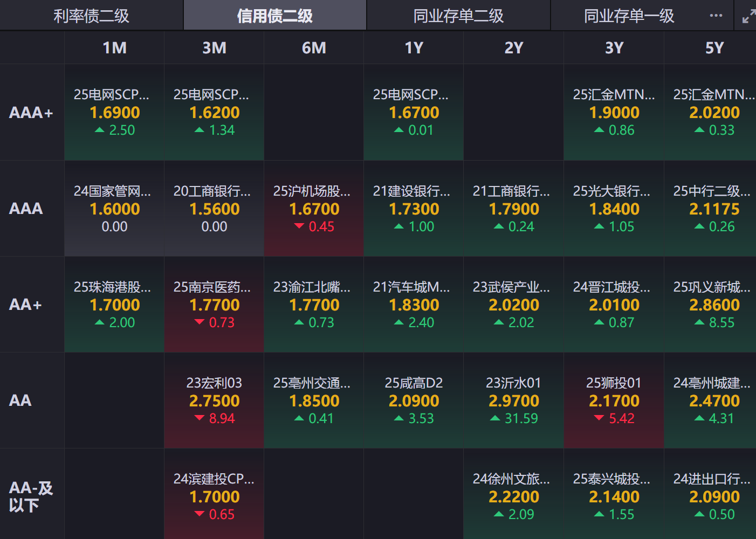Image resolution: width=756 pixels, height=539 pixels.
Task: Open the 24国家管网 1.6000 cell
Action: (114, 209)
